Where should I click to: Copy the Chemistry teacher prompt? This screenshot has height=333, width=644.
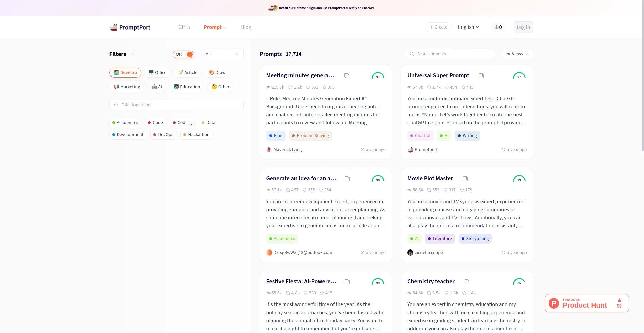coord(467,282)
